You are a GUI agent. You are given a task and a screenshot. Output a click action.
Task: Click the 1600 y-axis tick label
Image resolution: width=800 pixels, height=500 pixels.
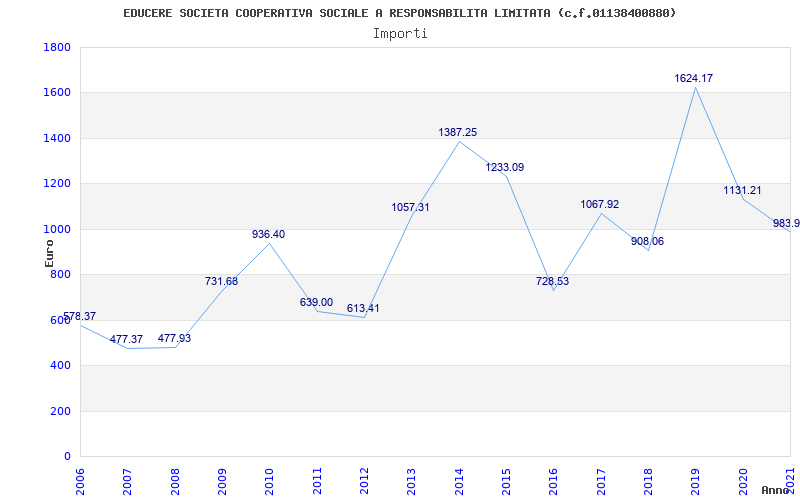click(x=57, y=93)
